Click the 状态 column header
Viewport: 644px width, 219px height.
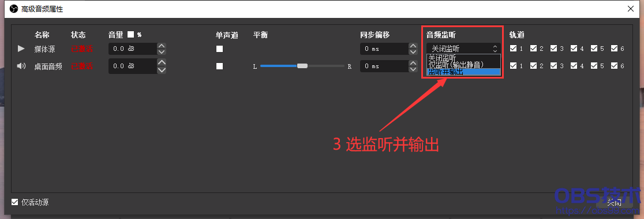pyautogui.click(x=78, y=35)
